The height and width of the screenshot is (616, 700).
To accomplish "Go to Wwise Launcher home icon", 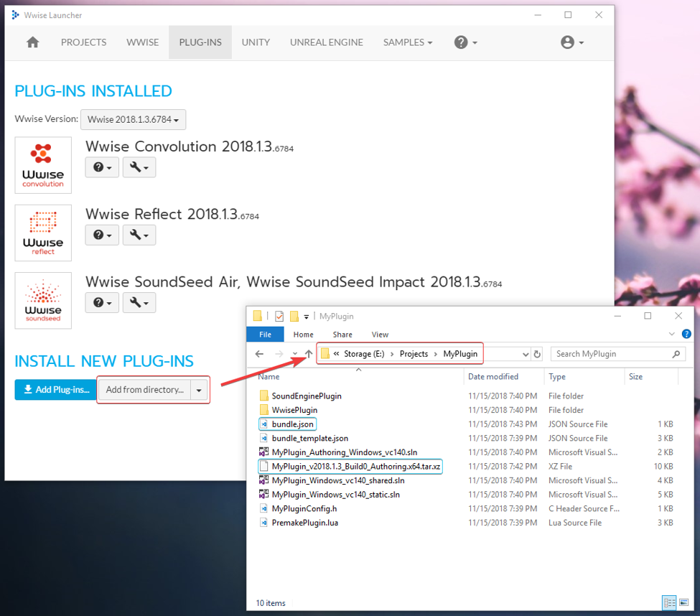I will [x=32, y=42].
